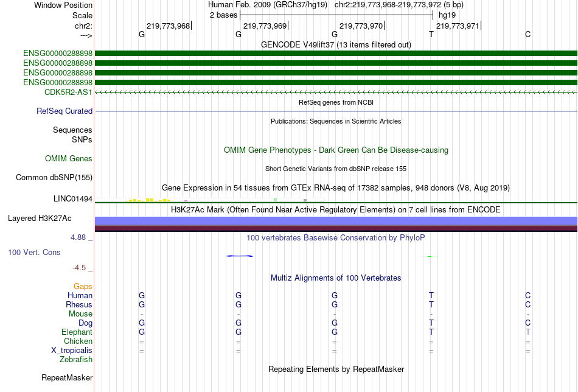Click the Common dbSNP(155) label
Screen dimensions: 578x392
[54, 177]
